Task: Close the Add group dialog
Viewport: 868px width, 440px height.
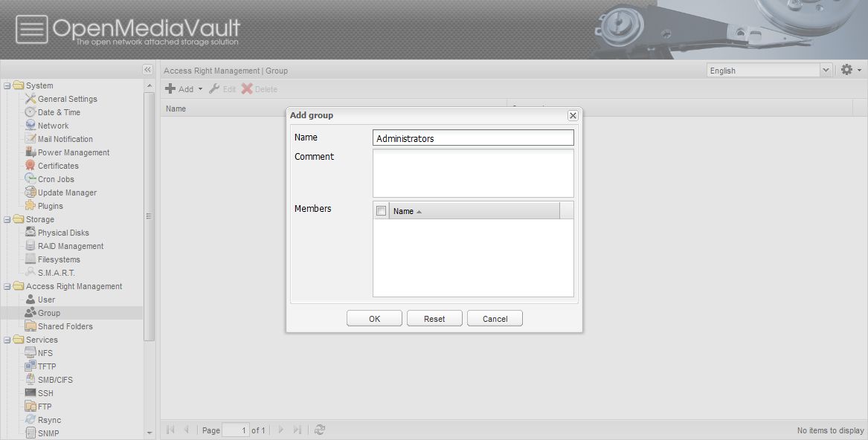Action: (573, 115)
